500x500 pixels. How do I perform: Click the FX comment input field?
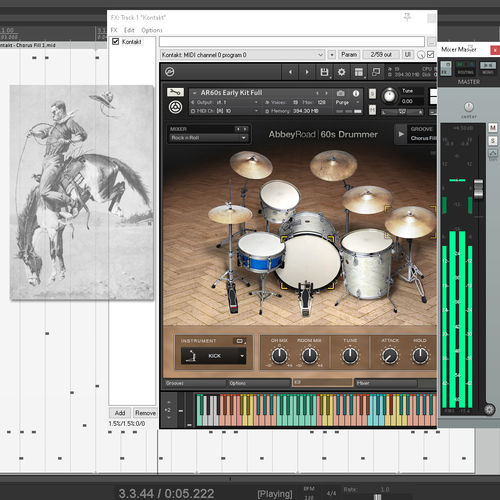coord(292,42)
